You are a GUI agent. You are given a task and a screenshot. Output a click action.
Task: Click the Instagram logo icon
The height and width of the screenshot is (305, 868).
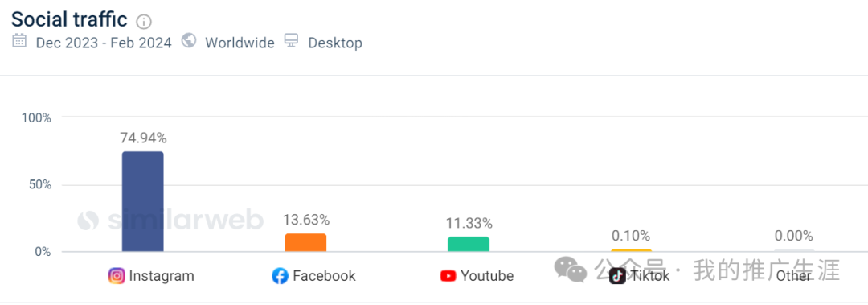117,275
